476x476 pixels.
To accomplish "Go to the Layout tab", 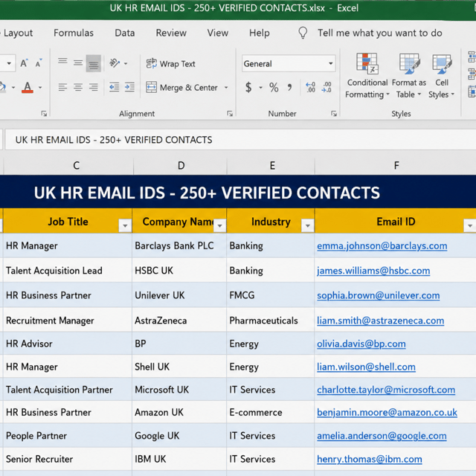I will coord(18,33).
